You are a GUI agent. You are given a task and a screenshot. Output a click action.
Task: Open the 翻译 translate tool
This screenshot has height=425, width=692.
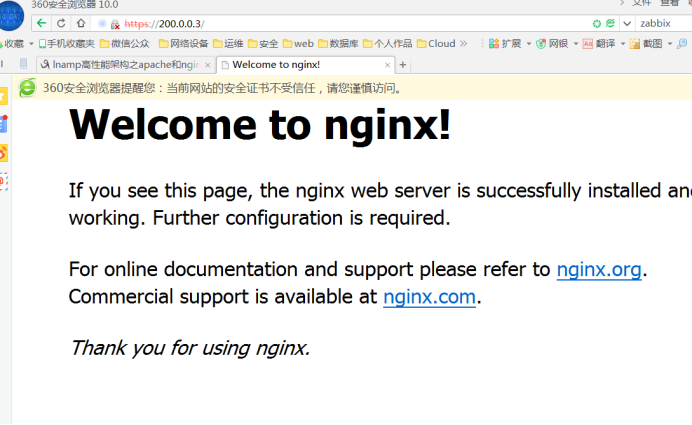coord(599,44)
